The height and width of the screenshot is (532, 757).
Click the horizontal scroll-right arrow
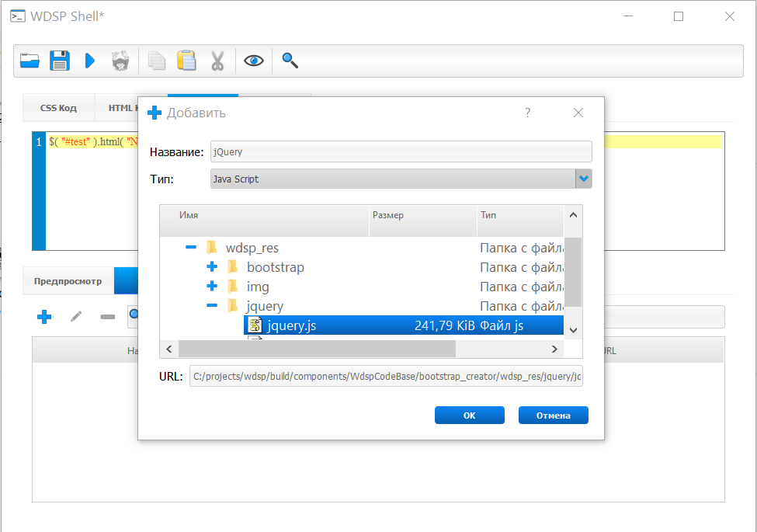click(554, 349)
